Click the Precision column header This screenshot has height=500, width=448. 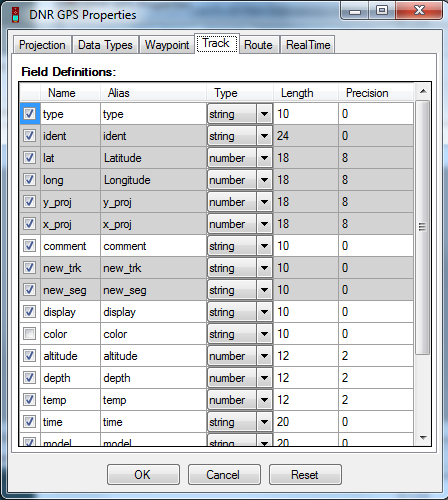tap(376, 93)
